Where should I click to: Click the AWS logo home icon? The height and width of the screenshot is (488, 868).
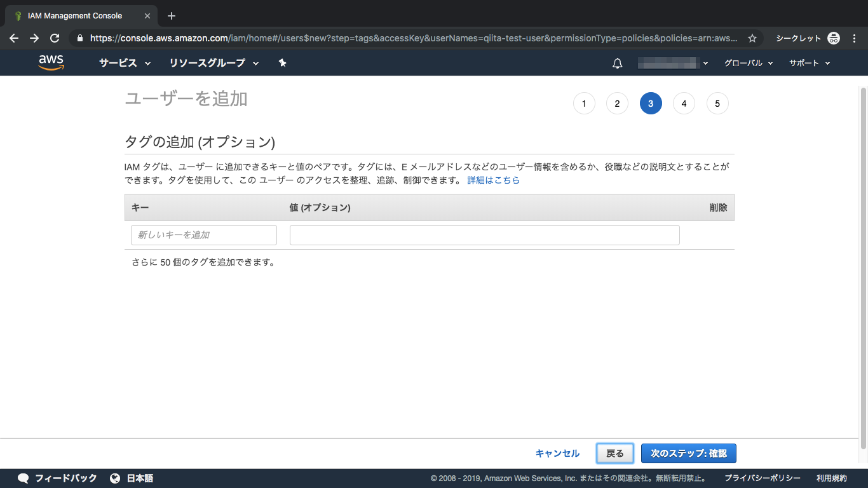(51, 63)
